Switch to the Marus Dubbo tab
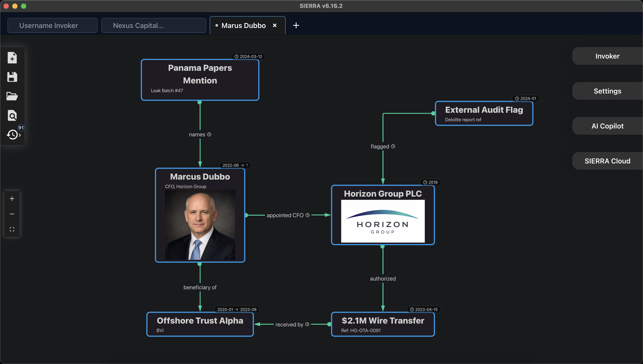Screen dimensions: 643x364 [243, 25]
